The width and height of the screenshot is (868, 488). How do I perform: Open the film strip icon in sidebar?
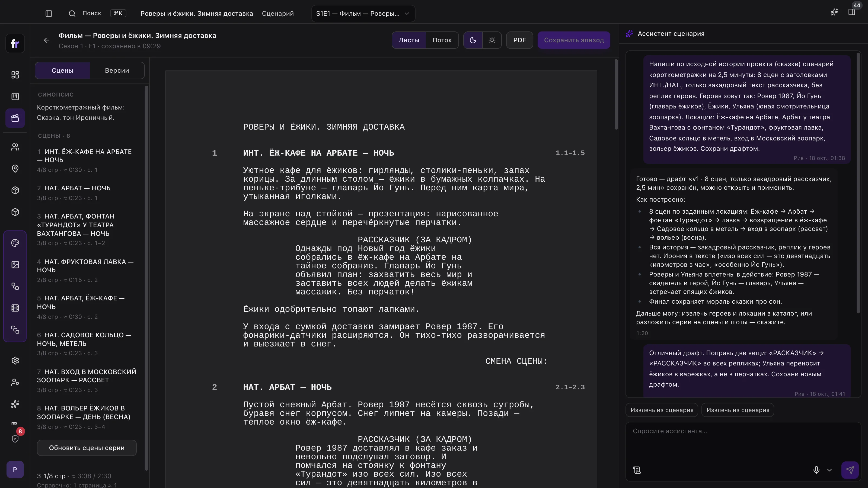15,308
